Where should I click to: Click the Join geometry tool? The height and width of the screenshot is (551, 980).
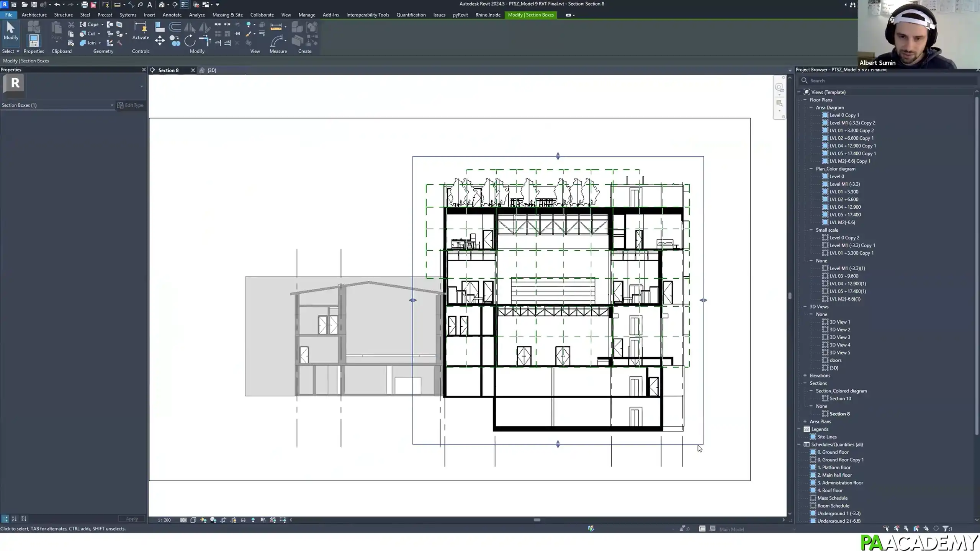coord(89,43)
